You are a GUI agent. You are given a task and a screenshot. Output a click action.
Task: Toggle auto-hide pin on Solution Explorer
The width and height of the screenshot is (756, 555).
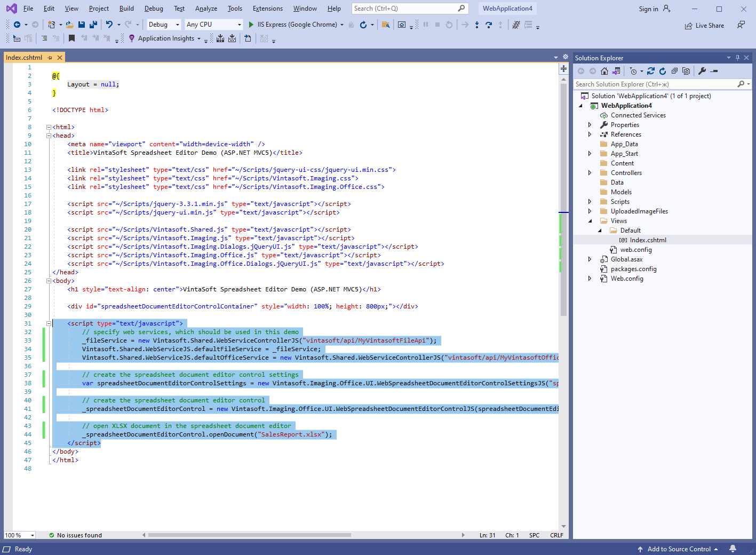point(737,58)
